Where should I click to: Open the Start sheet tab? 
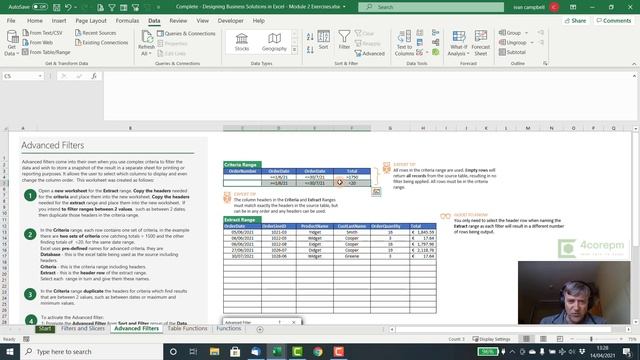click(45, 329)
